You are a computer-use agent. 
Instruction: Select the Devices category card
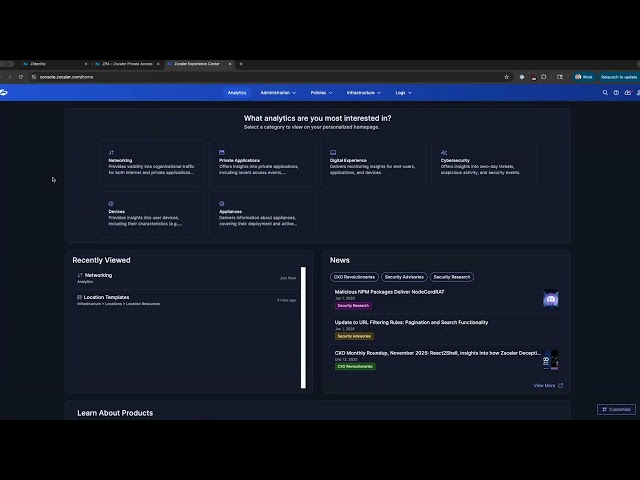(152, 214)
